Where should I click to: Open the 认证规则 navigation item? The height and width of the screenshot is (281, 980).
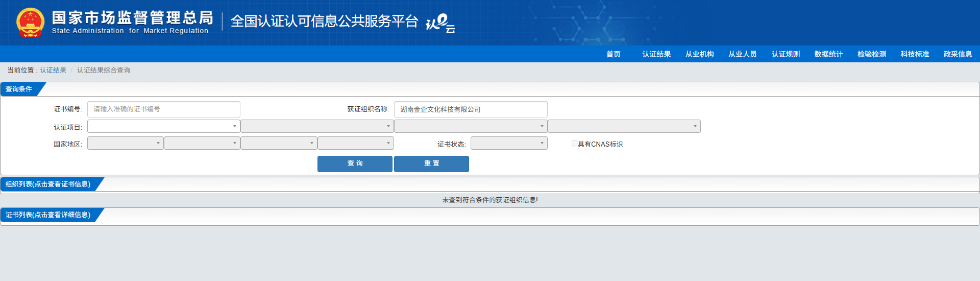click(x=786, y=54)
